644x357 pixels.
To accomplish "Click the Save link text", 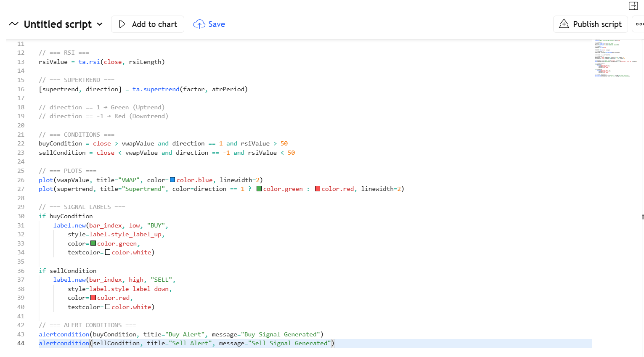I will coord(217,24).
